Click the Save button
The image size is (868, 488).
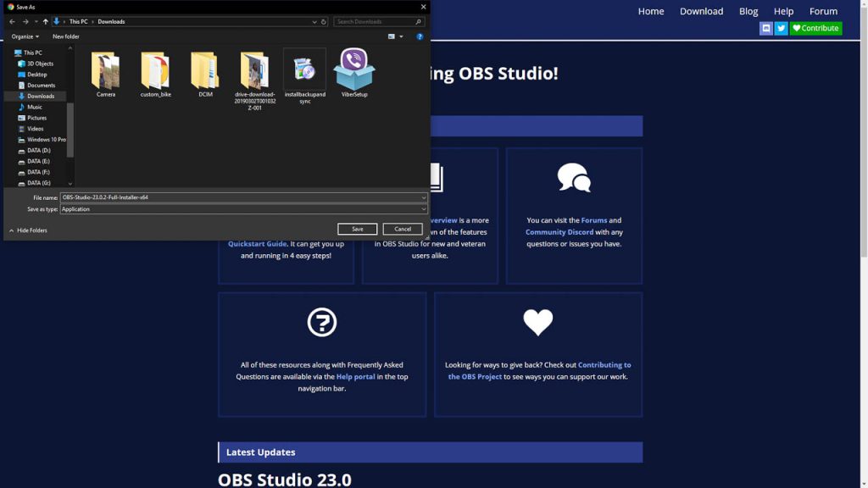(357, 229)
